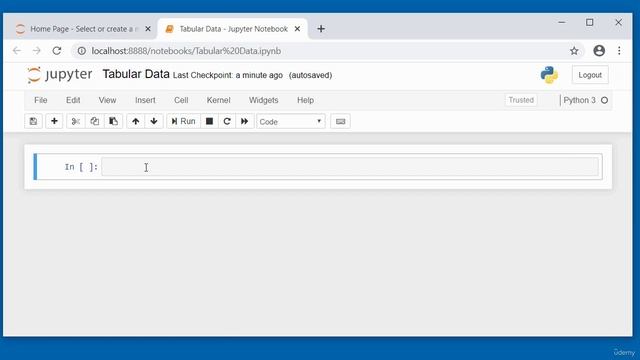Move selected cell down arrow

click(x=154, y=121)
